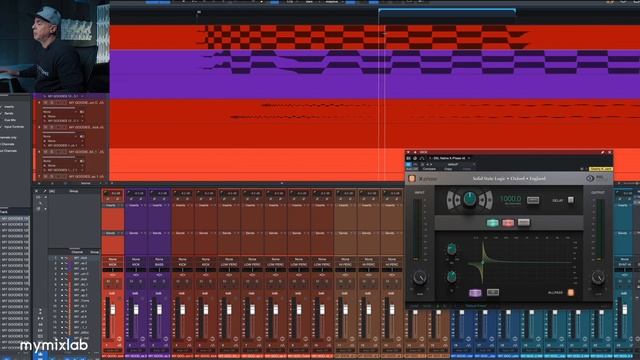640x360 pixels.
Task: Toggle Cue Mix option in console options
Action: (x=10, y=120)
